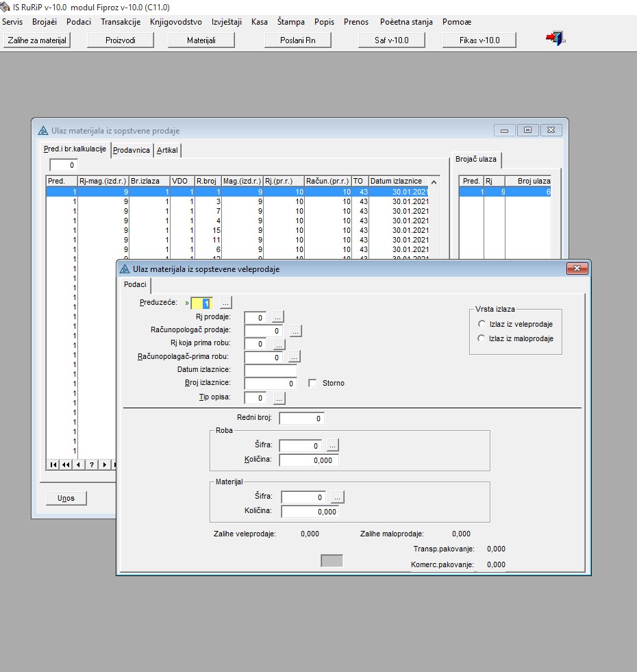637x672 pixels.
Task: Click the exit door icon in toolbar
Action: tap(555, 39)
